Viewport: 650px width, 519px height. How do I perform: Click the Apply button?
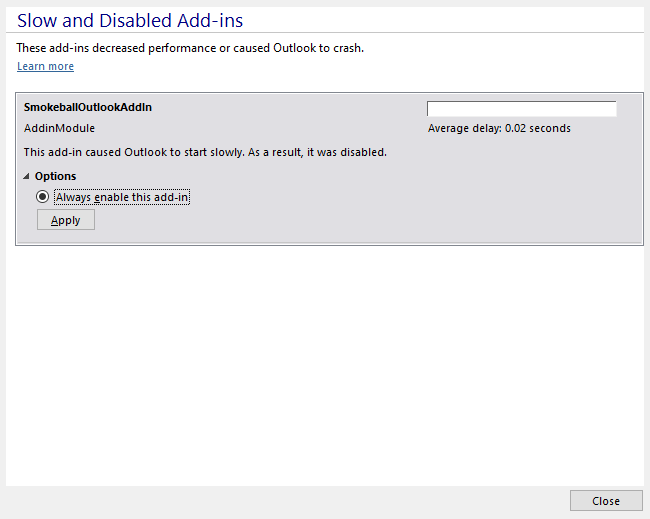coord(66,220)
